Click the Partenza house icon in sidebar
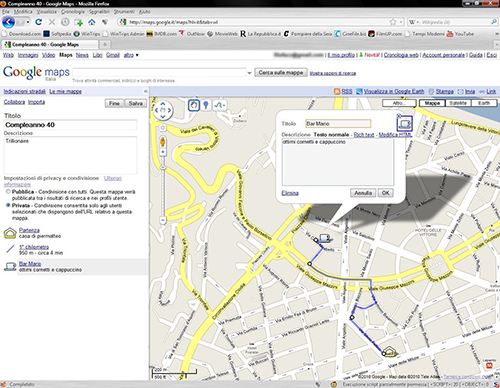Image resolution: width=500 pixels, height=388 pixels. pyautogui.click(x=10, y=233)
